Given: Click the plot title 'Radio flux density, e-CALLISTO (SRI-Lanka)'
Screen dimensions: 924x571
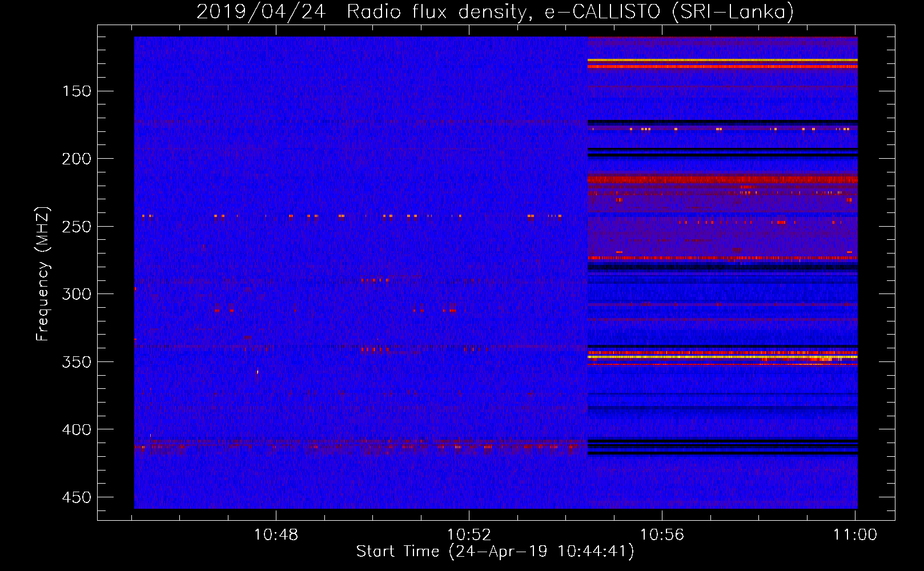Looking at the screenshot, I should coord(570,12).
